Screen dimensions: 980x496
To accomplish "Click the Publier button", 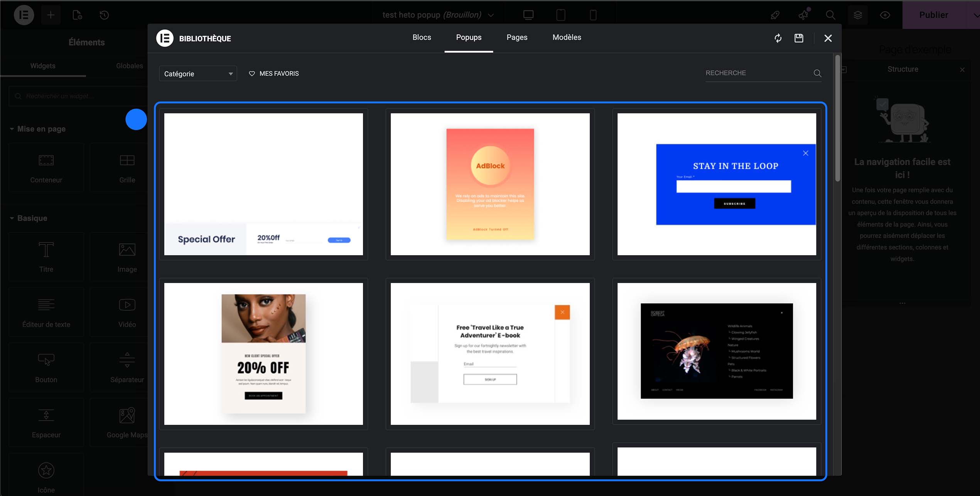I will click(933, 15).
